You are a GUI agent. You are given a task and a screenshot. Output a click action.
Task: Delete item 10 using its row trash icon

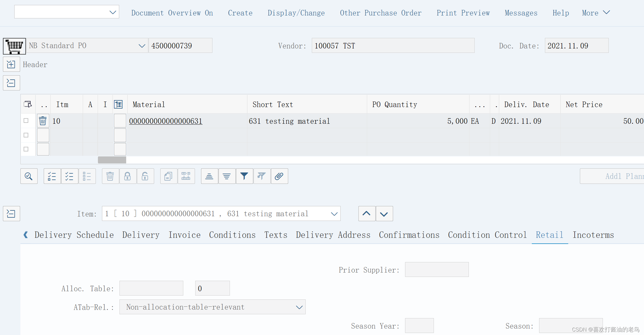[x=43, y=121]
